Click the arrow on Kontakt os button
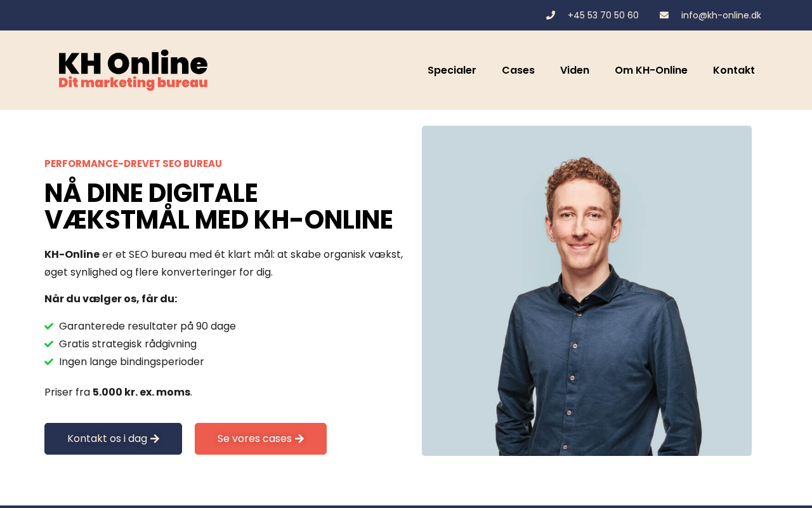The height and width of the screenshot is (508, 812). 155,439
